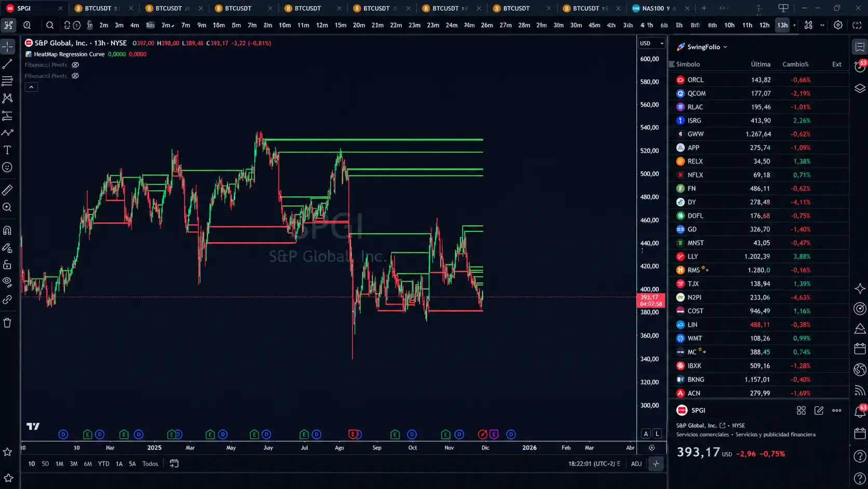Toggle auto scale A button
This screenshot has height=489, width=868.
click(x=646, y=433)
